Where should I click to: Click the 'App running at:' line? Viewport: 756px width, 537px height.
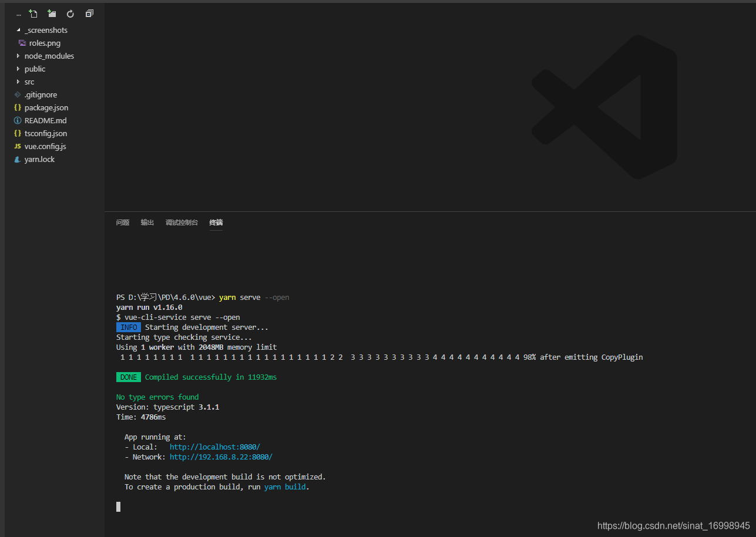pyautogui.click(x=155, y=437)
